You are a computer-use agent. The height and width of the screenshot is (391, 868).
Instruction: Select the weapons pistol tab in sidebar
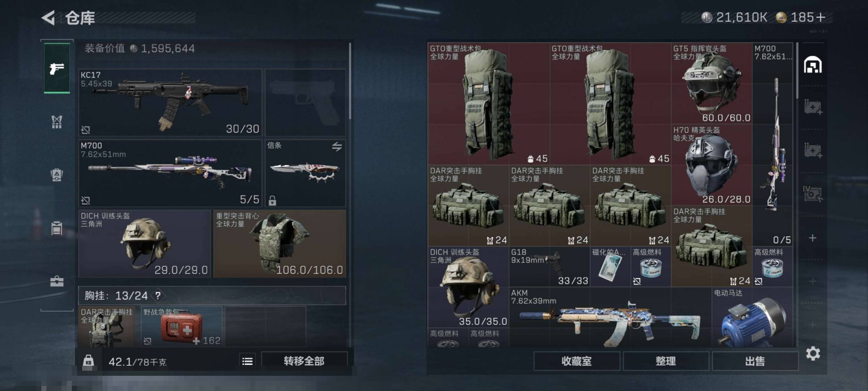(57, 68)
